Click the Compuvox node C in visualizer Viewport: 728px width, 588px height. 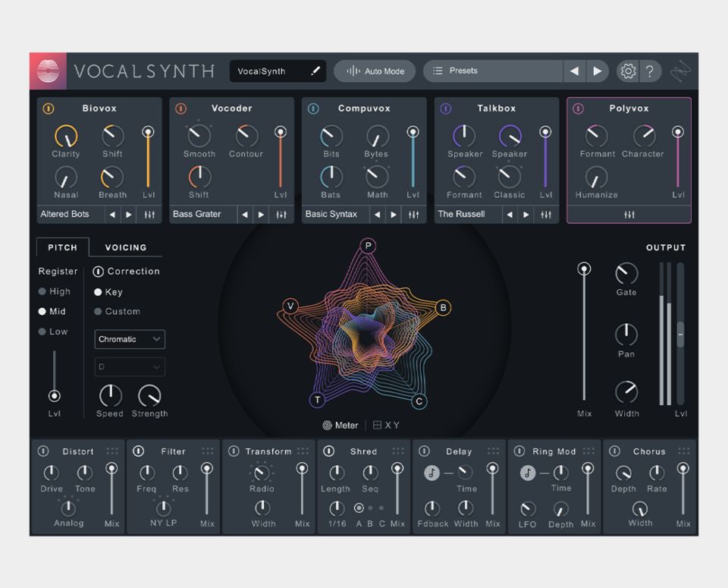(x=419, y=401)
